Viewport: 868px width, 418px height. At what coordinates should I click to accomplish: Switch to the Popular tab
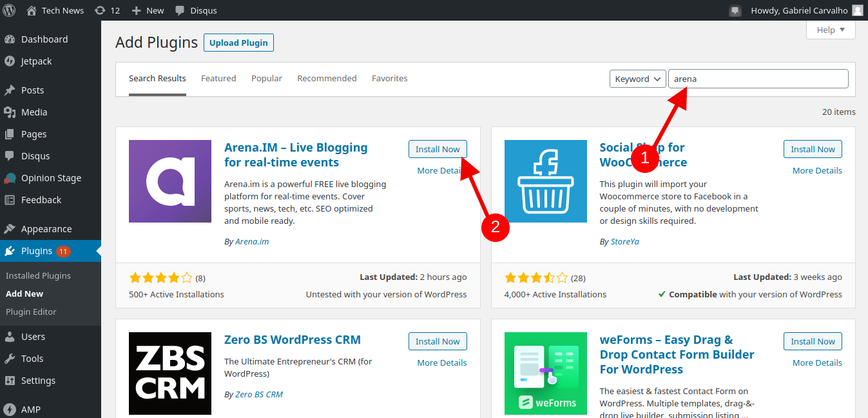pyautogui.click(x=267, y=79)
